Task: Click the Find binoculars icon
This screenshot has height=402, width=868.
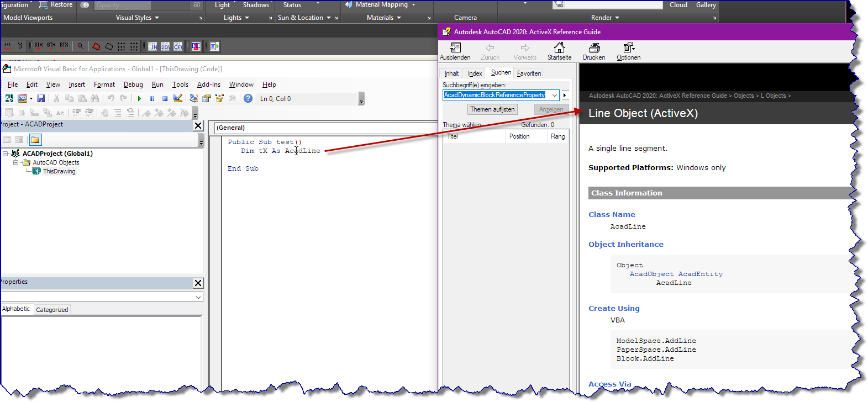Action: [x=95, y=98]
